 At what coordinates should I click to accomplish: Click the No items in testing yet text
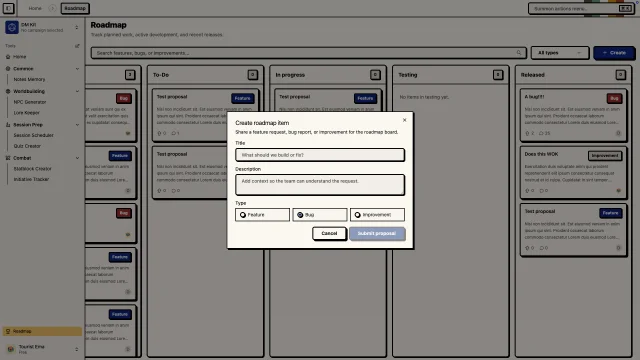[x=424, y=97]
